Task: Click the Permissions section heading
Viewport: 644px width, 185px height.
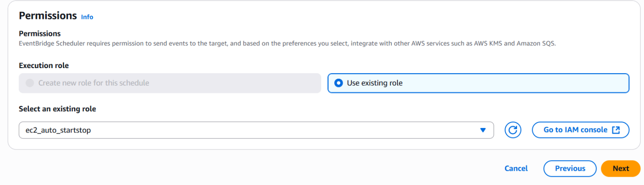Action: click(48, 16)
